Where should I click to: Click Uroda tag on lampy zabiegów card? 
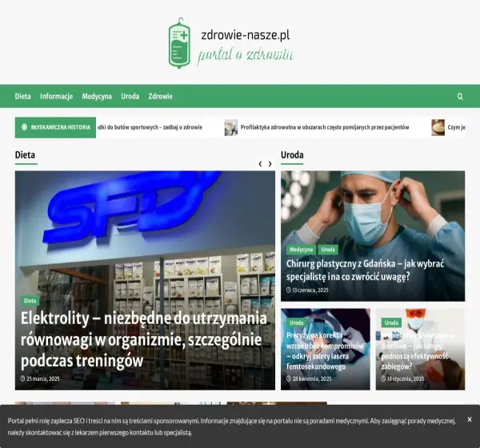(391, 322)
